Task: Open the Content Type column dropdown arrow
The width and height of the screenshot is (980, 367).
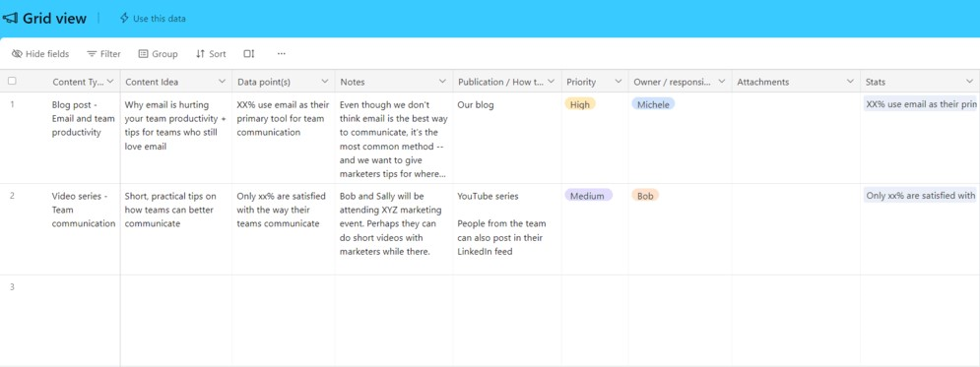Action: click(110, 82)
